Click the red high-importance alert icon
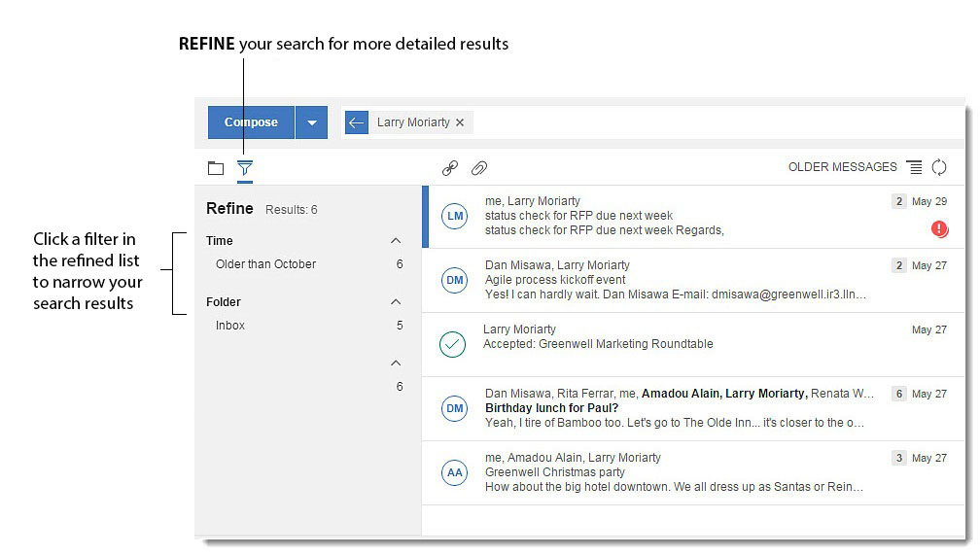 (939, 229)
